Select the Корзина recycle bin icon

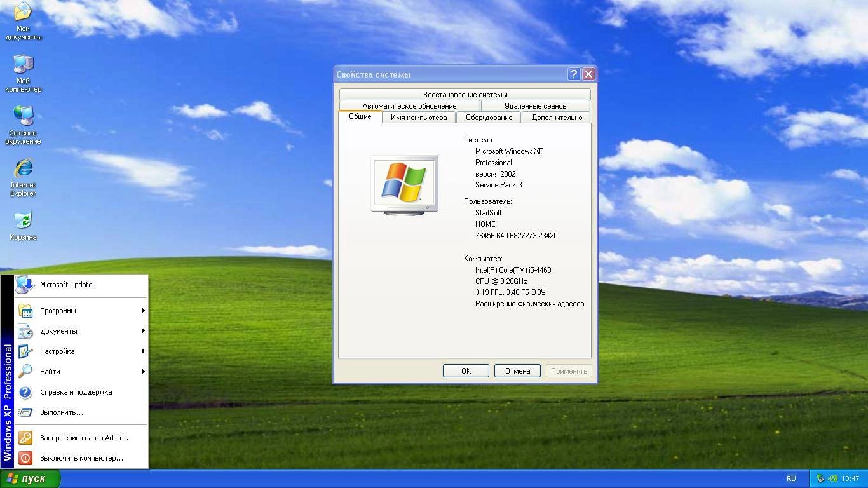[x=23, y=226]
